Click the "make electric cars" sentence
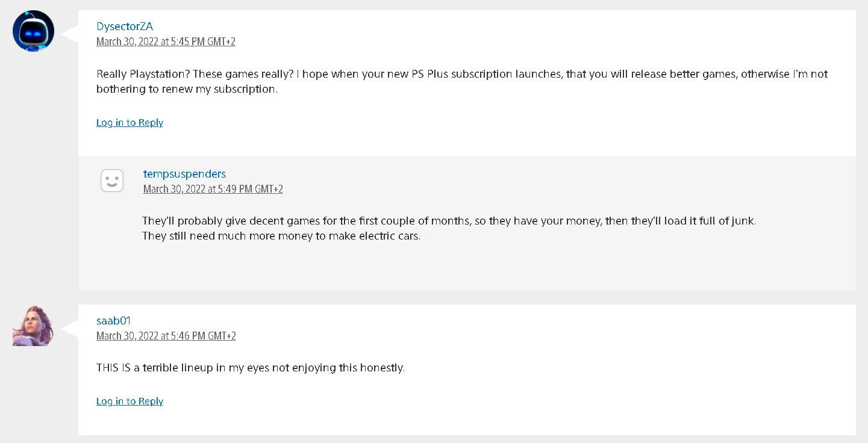868x443 pixels. 281,236
